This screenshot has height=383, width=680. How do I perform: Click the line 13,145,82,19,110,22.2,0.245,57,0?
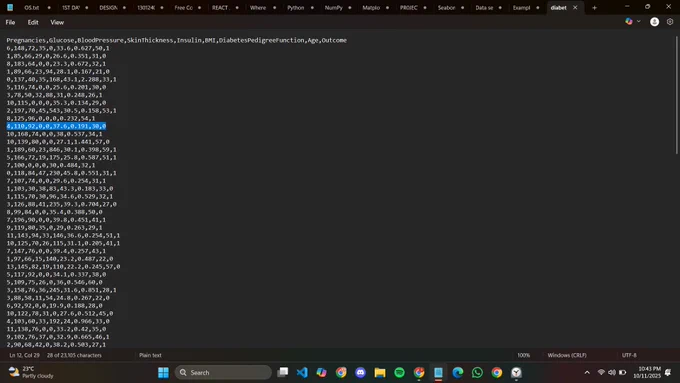(x=63, y=267)
